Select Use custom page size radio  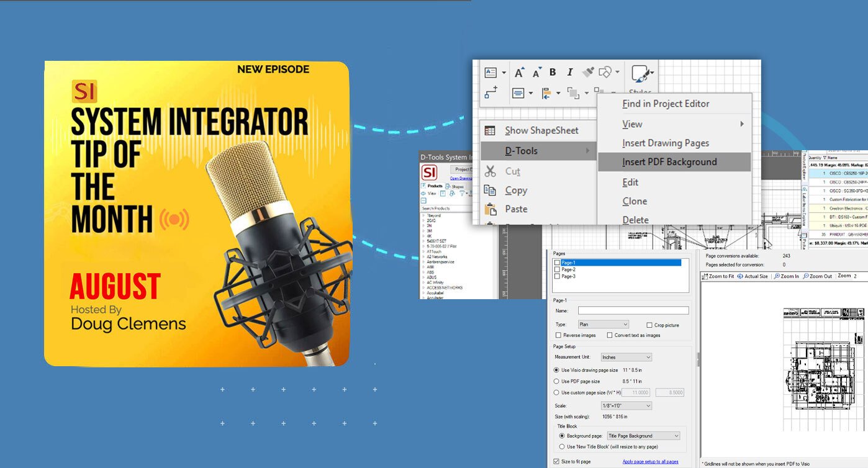point(556,392)
